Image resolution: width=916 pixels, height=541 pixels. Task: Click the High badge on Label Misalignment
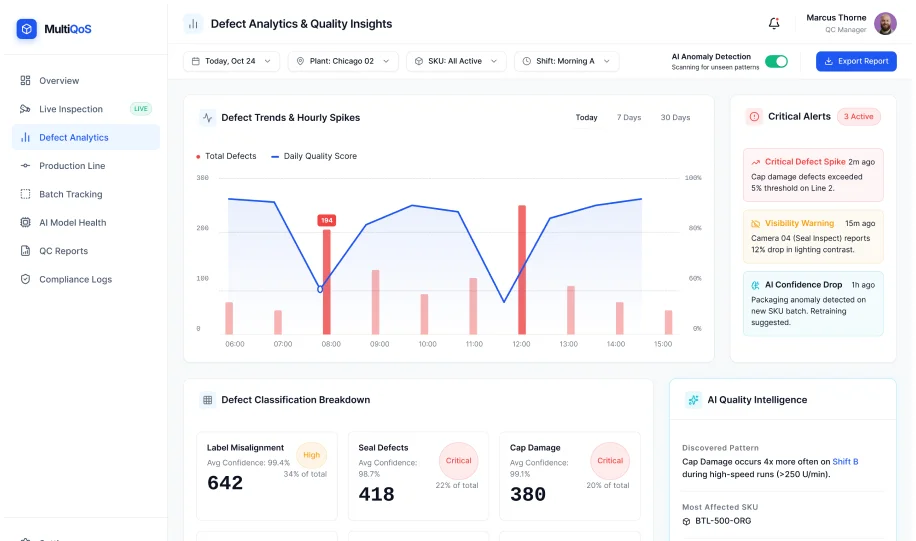(311, 455)
